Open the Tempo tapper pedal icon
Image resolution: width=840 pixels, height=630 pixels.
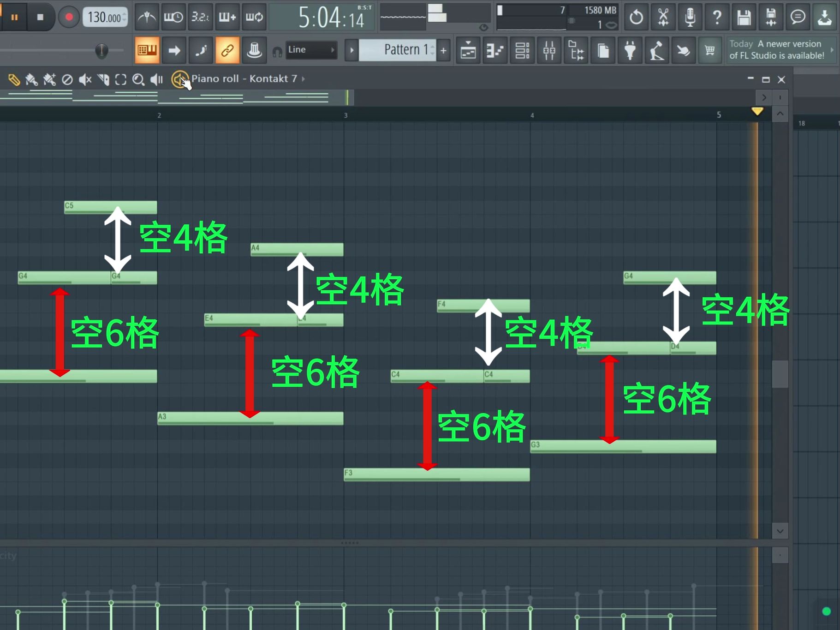click(657, 50)
